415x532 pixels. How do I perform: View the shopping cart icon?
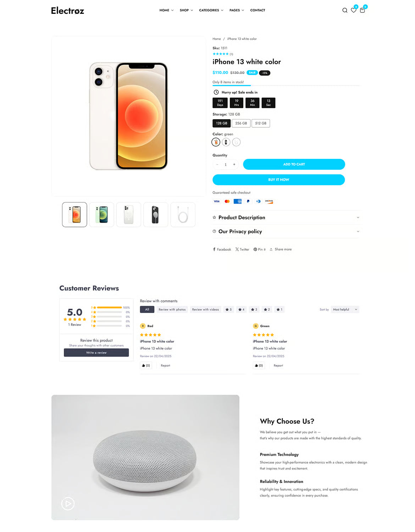click(362, 10)
